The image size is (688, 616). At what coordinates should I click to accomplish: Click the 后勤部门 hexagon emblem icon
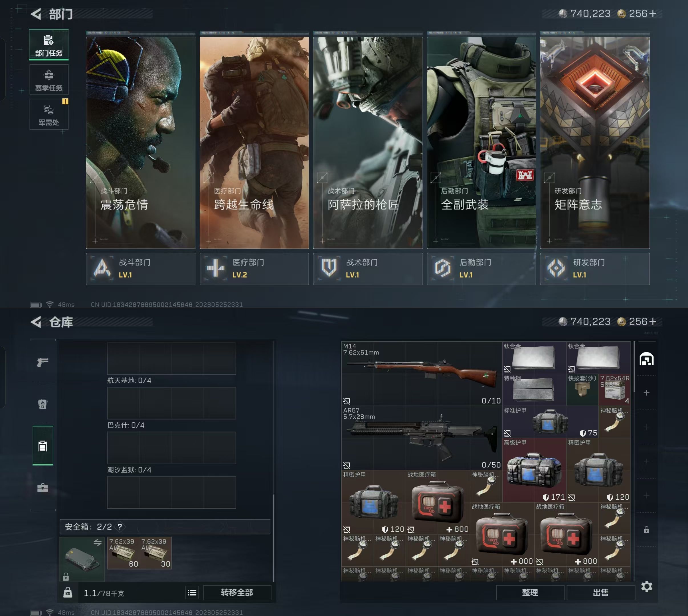(442, 268)
